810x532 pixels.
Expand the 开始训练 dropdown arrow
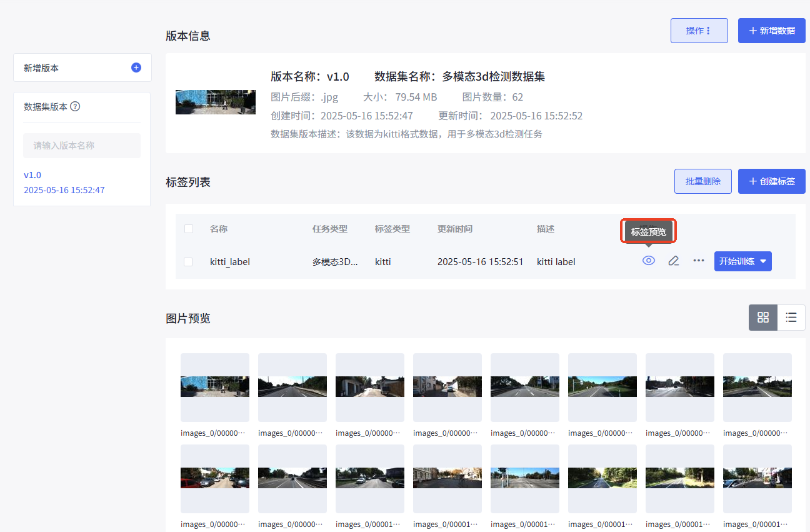764,261
